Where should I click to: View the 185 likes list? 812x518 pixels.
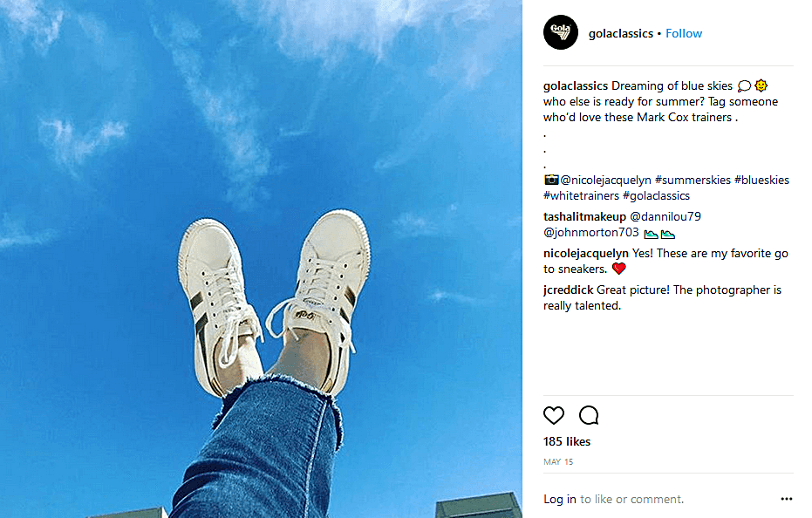point(567,441)
